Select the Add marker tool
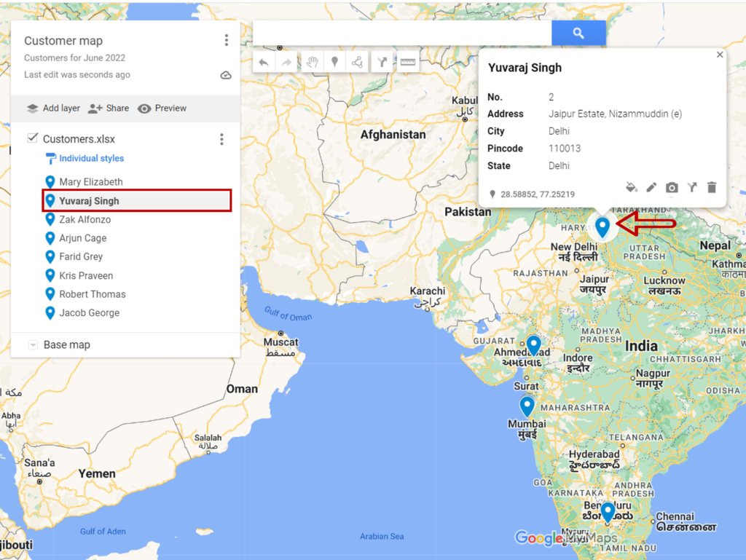 pos(334,61)
